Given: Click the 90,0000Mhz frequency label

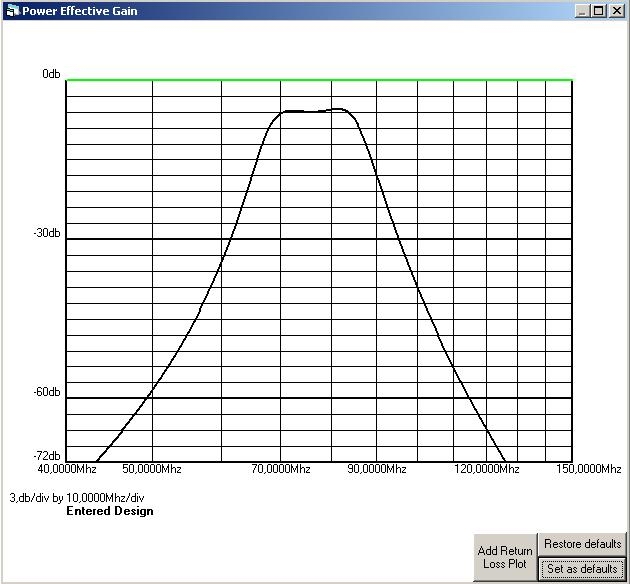Looking at the screenshot, I should tap(377, 469).
